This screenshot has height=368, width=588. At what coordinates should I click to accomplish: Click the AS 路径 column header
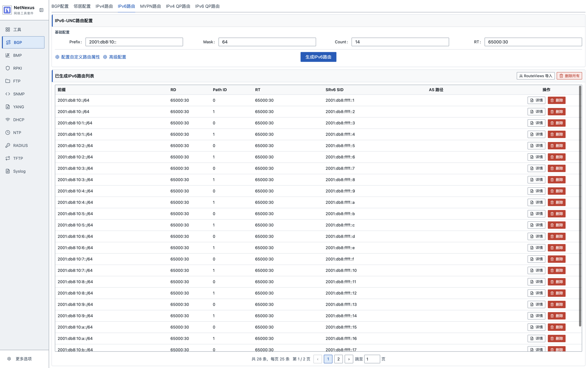coord(436,90)
